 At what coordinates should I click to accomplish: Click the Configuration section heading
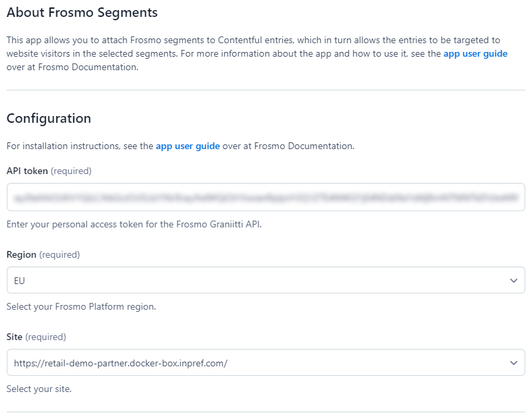[x=49, y=118]
